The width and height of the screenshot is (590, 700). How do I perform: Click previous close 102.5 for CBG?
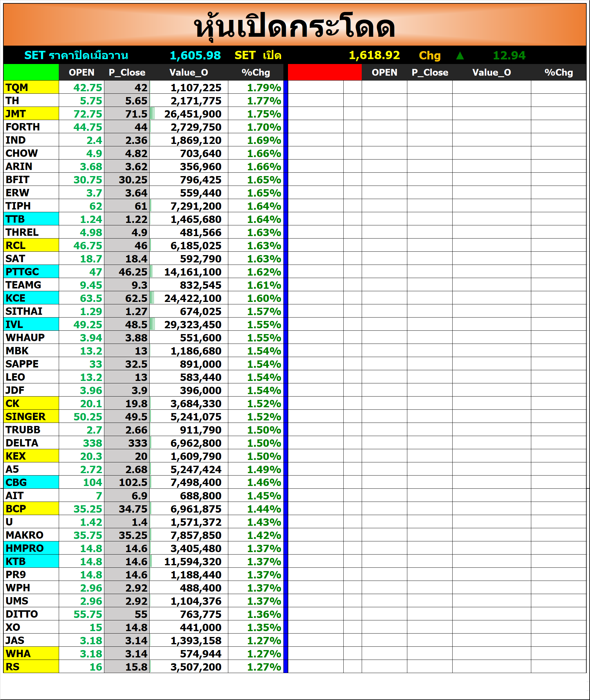click(x=133, y=483)
